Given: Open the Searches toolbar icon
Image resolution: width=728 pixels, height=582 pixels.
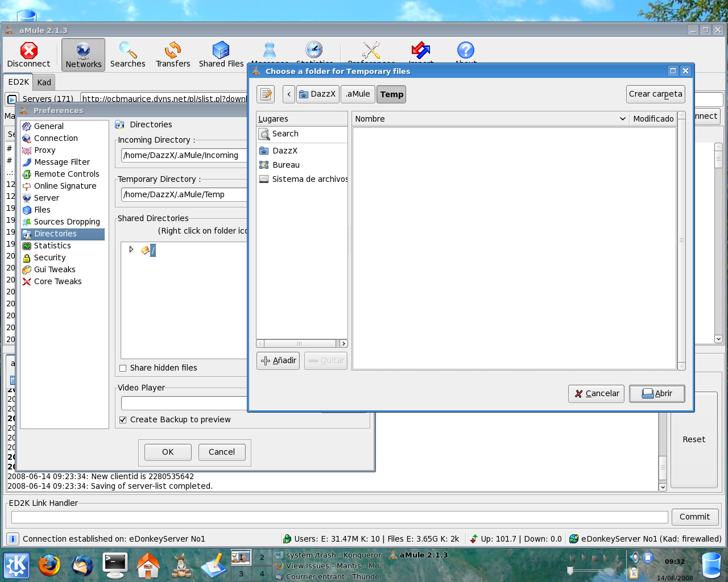Looking at the screenshot, I should [x=127, y=55].
